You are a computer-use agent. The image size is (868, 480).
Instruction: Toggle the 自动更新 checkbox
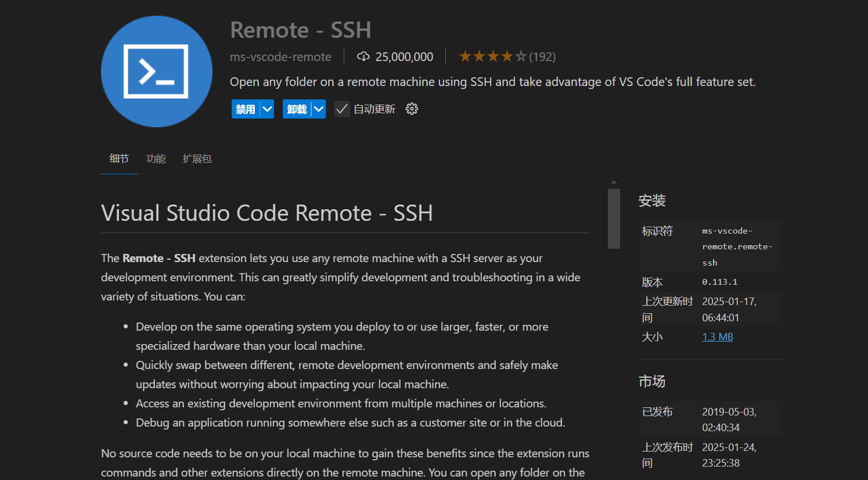[x=342, y=109]
